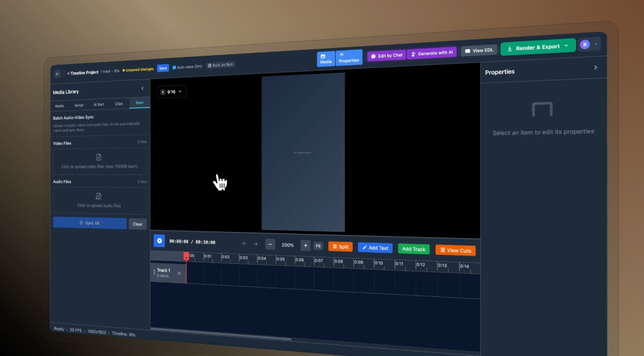Open the View EDL panel
This screenshot has height=356, width=644.
point(479,51)
